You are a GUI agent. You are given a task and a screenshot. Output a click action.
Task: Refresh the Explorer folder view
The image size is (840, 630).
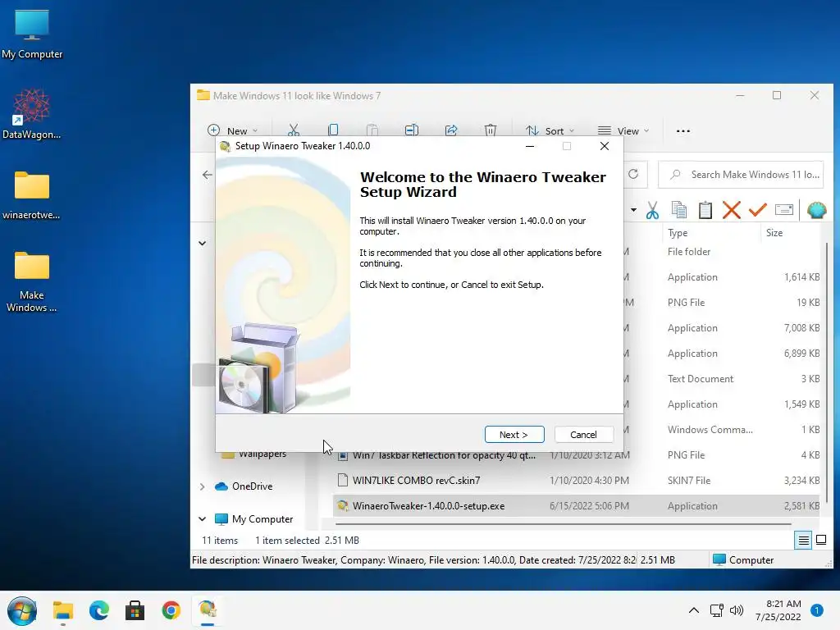(633, 174)
